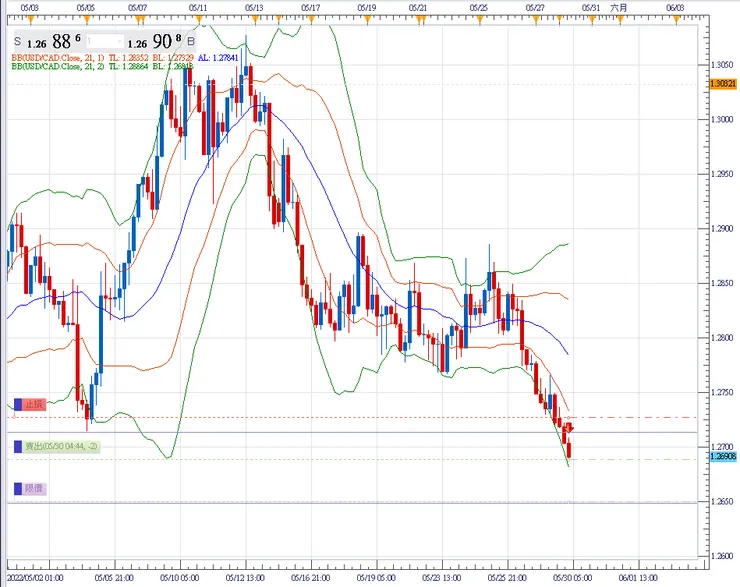
Task: Select the blue handle beside 限價 label
Action: click(x=18, y=488)
